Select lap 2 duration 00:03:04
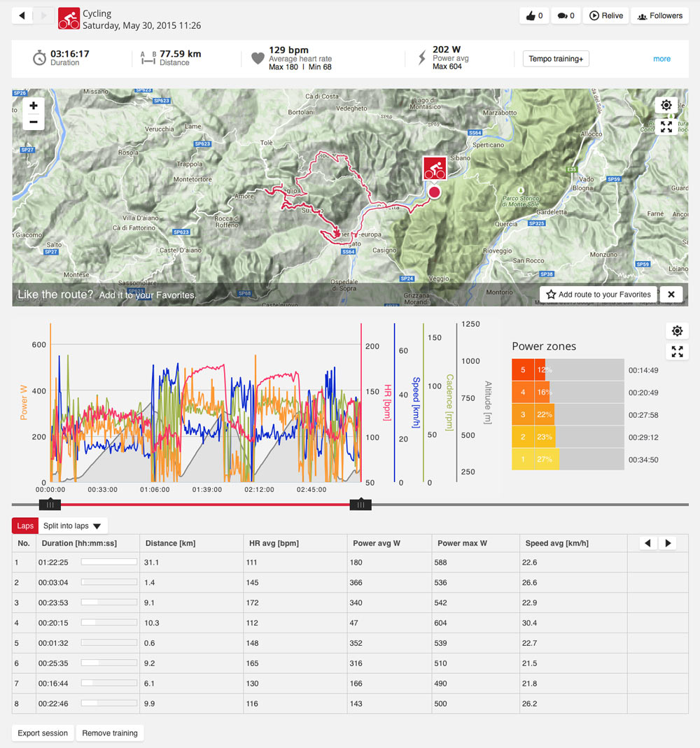This screenshot has width=700, height=748. click(x=53, y=582)
